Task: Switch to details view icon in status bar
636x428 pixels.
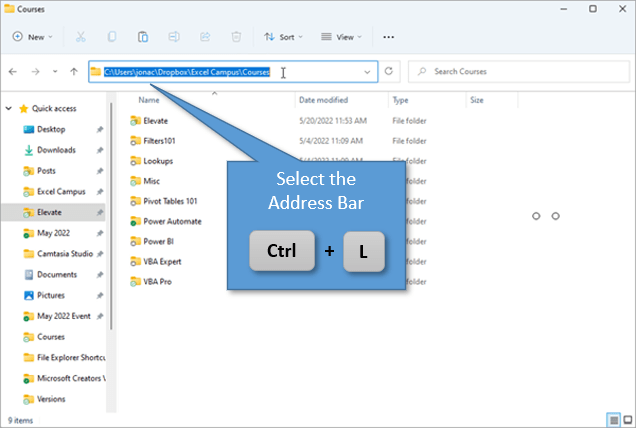Action: (x=612, y=419)
